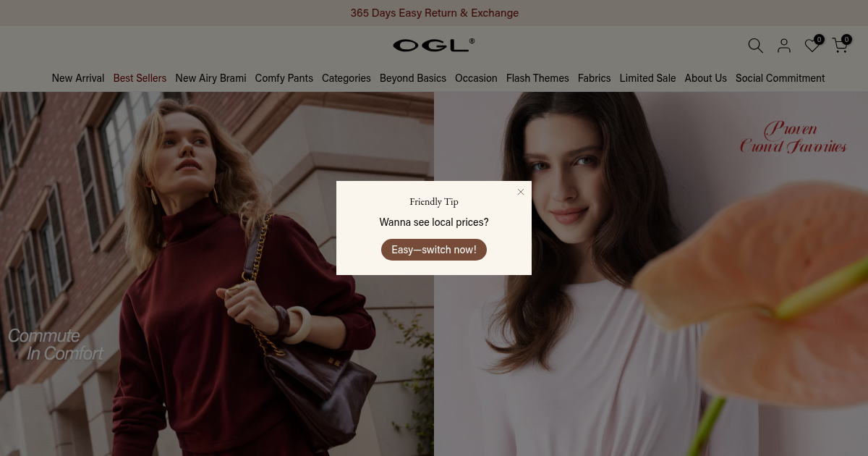The width and height of the screenshot is (868, 456).
Task: Open the New Arrival menu
Action: [x=78, y=78]
